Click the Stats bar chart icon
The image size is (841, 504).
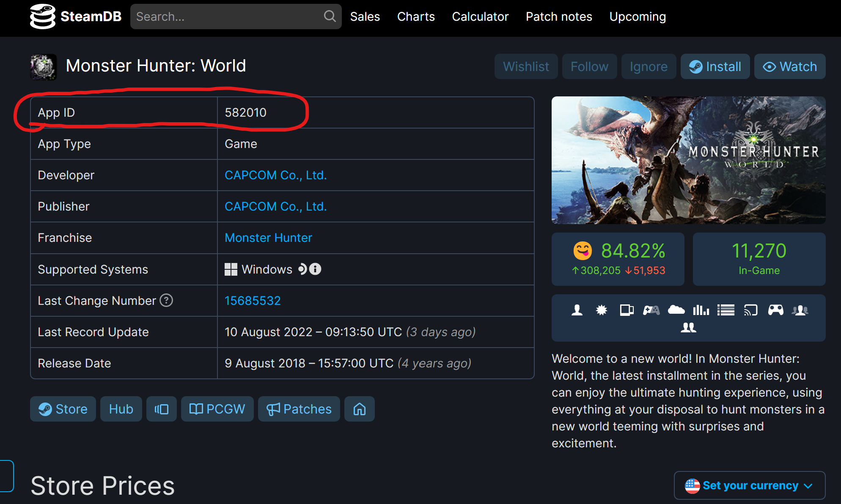coord(701,310)
